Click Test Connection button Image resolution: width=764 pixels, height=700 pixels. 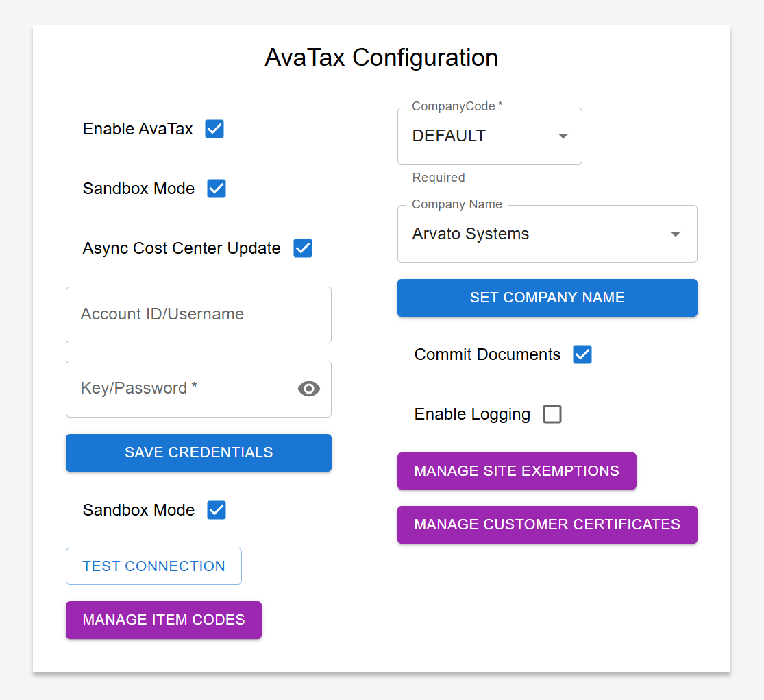[x=154, y=566]
